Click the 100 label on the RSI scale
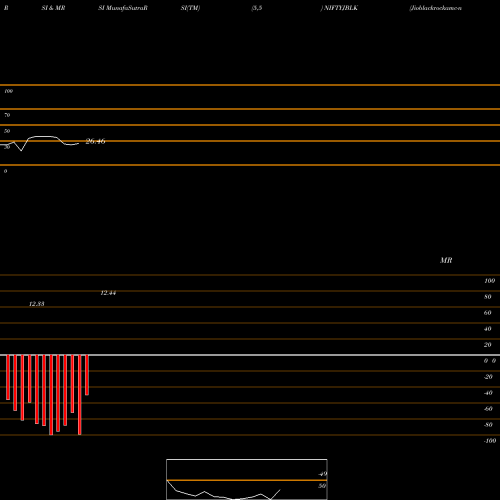500x500 pixels. pyautogui.click(x=9, y=91)
